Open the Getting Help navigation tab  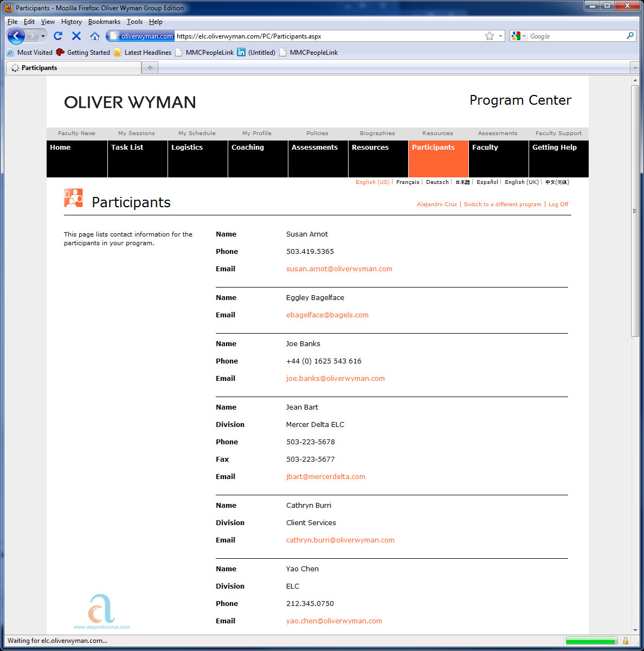click(x=559, y=159)
